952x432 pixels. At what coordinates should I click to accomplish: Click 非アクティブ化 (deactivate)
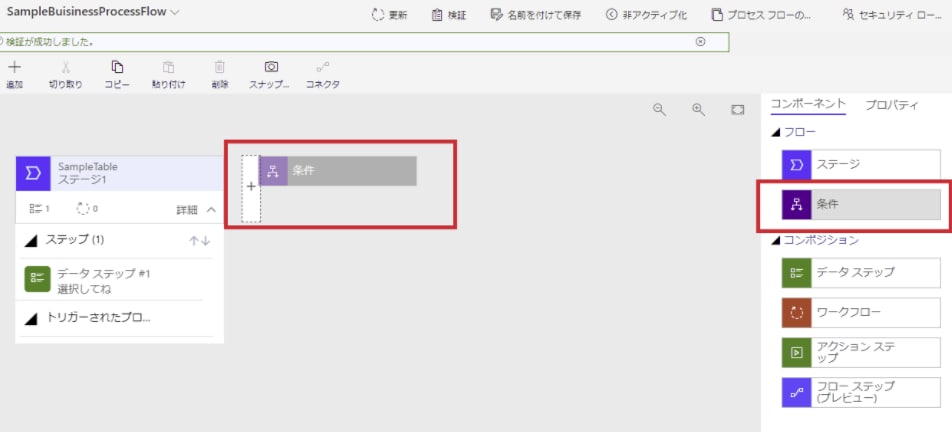646,15
